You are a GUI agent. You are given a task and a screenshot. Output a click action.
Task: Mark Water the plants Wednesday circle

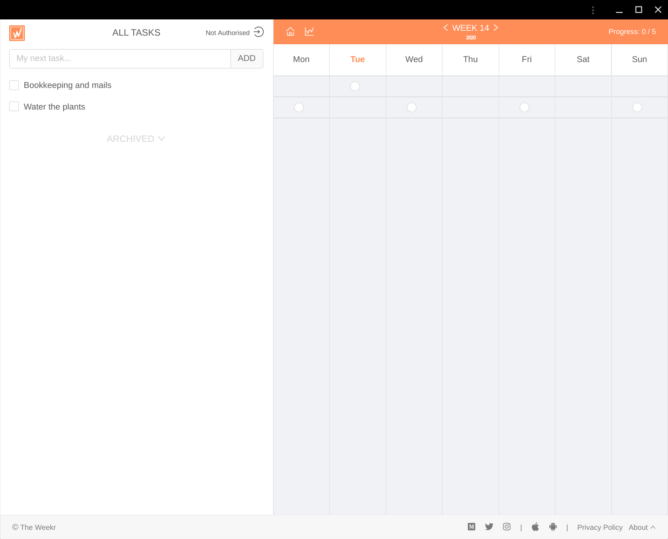(412, 107)
